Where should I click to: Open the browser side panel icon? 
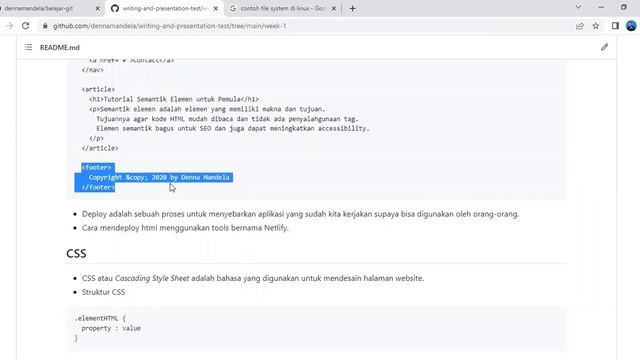(615, 26)
